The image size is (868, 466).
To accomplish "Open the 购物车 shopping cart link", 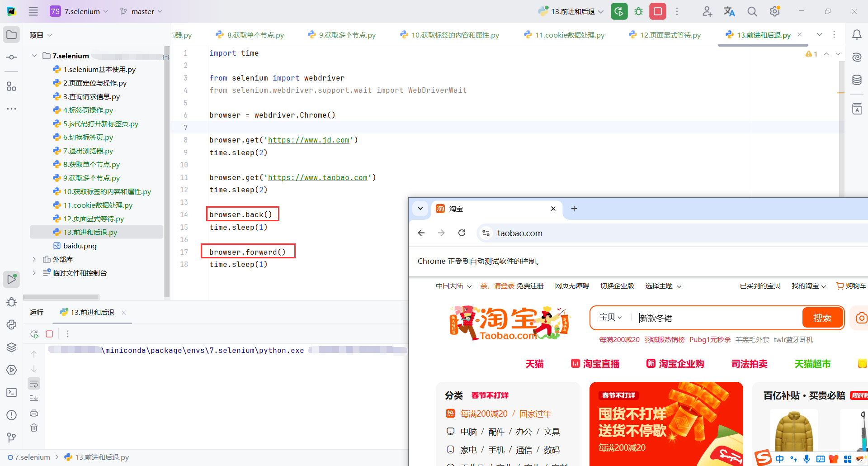I will (x=851, y=286).
